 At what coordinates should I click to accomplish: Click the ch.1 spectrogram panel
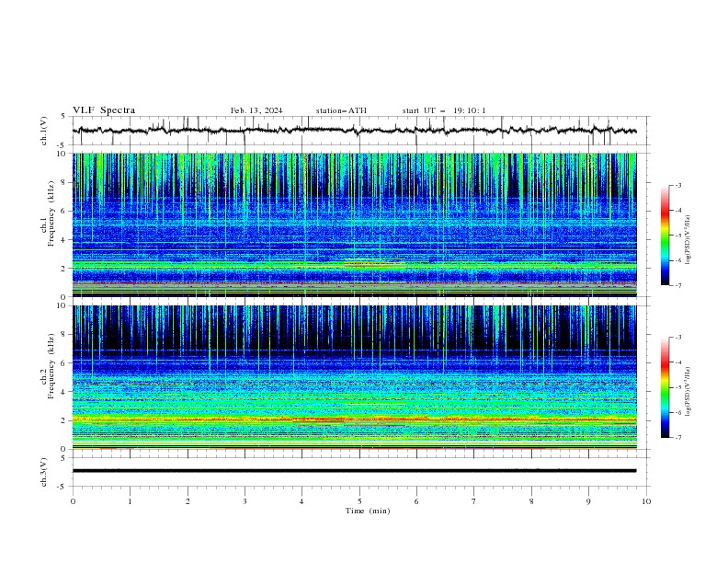tap(355, 224)
